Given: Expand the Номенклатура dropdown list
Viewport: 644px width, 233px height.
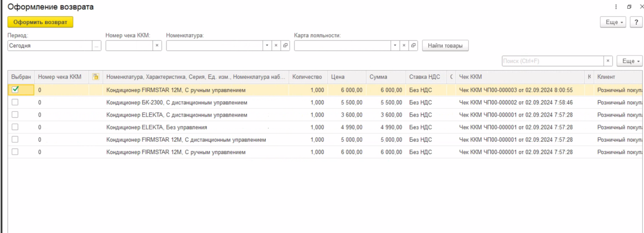Looking at the screenshot, I should [267, 46].
